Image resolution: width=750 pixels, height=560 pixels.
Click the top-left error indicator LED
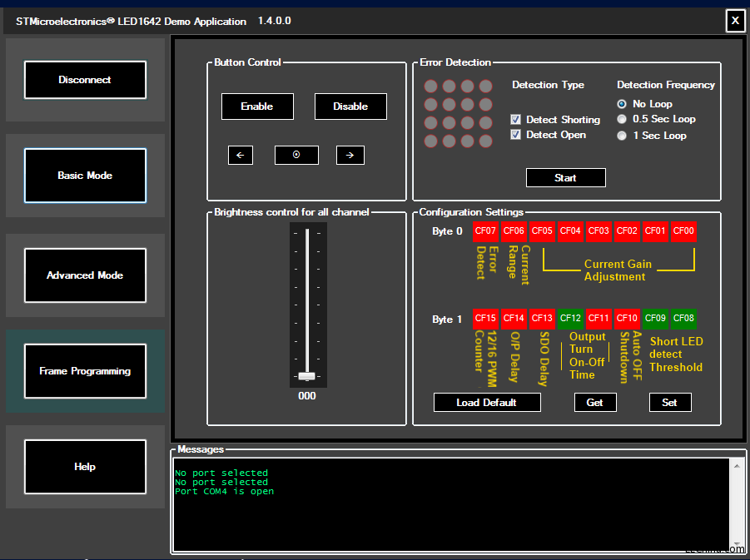[x=430, y=86]
